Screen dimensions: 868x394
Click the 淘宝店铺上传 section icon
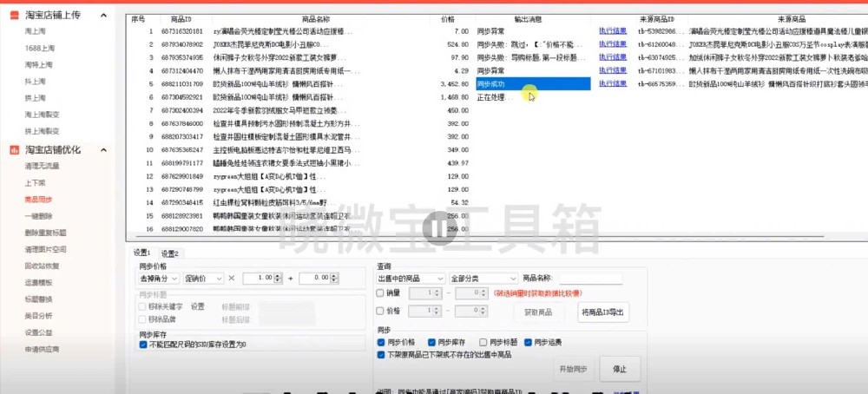15,16
